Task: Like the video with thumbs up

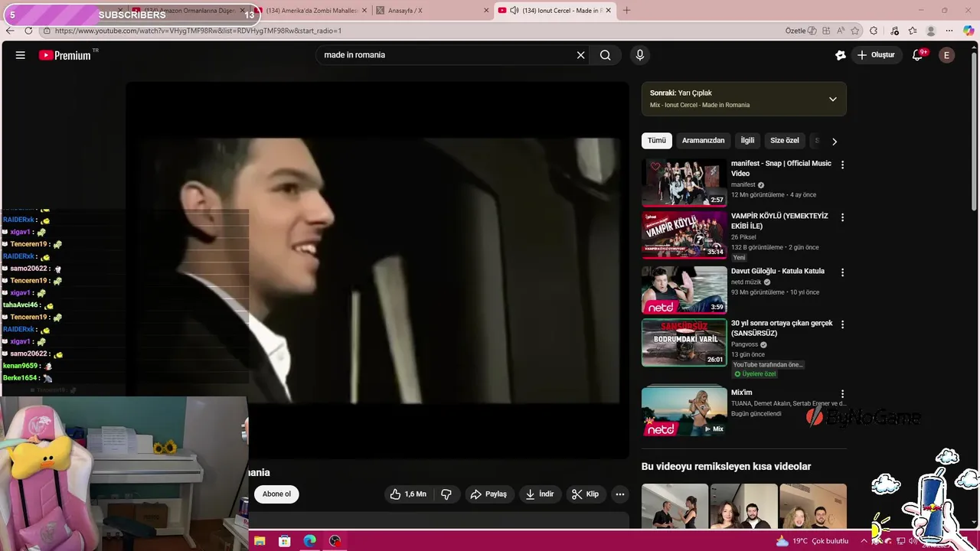Action: point(407,494)
